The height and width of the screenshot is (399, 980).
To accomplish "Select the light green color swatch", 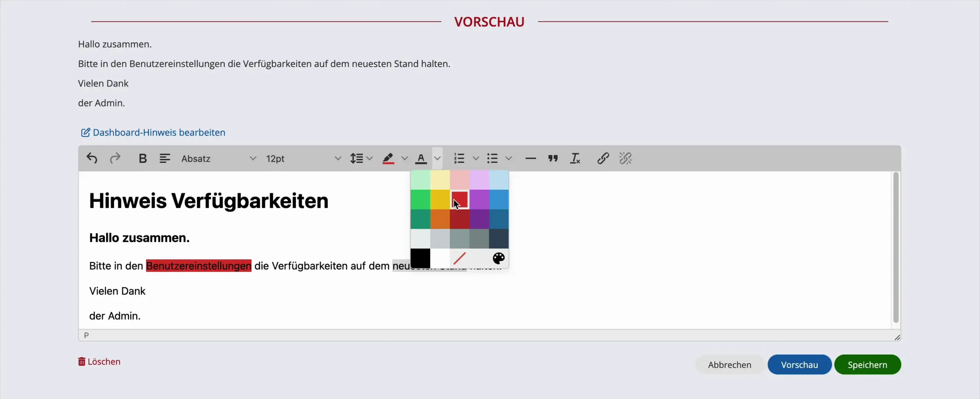I will point(420,180).
